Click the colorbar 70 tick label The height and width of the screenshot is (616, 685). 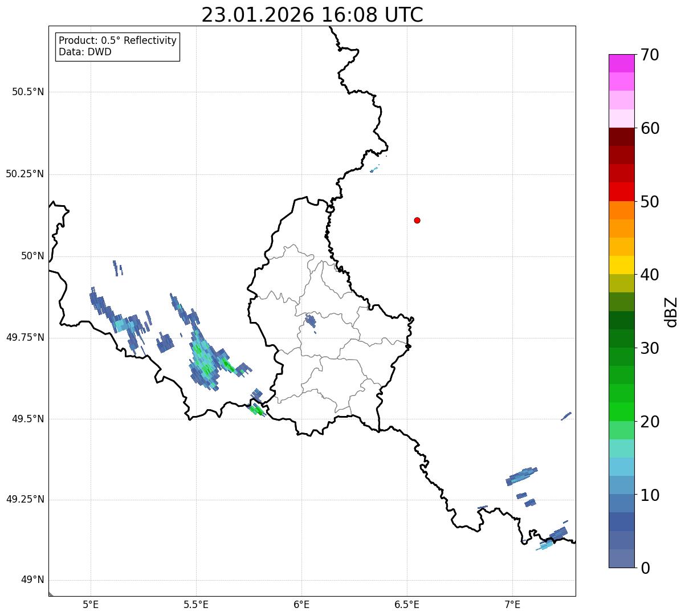pos(650,55)
